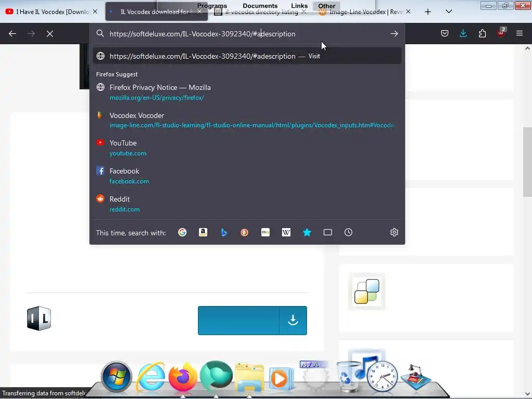The width and height of the screenshot is (532, 399).
Task: Search within Bookmarks star icon
Action: click(307, 232)
